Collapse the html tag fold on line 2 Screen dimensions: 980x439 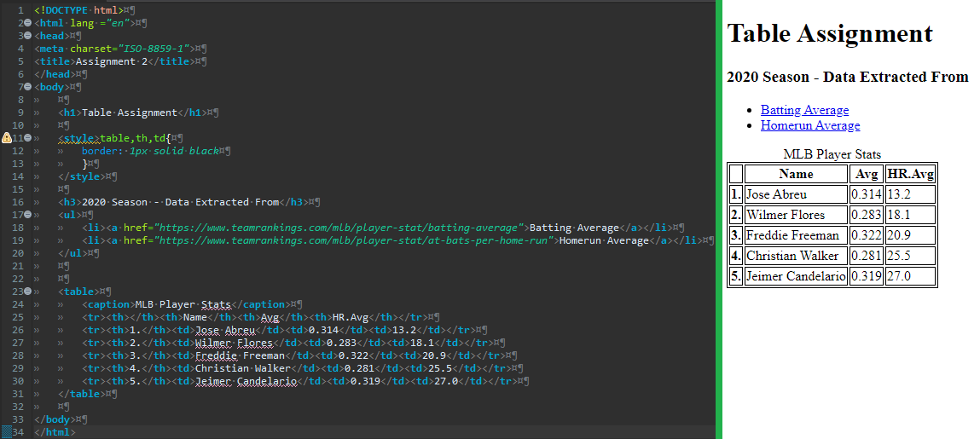(28, 23)
